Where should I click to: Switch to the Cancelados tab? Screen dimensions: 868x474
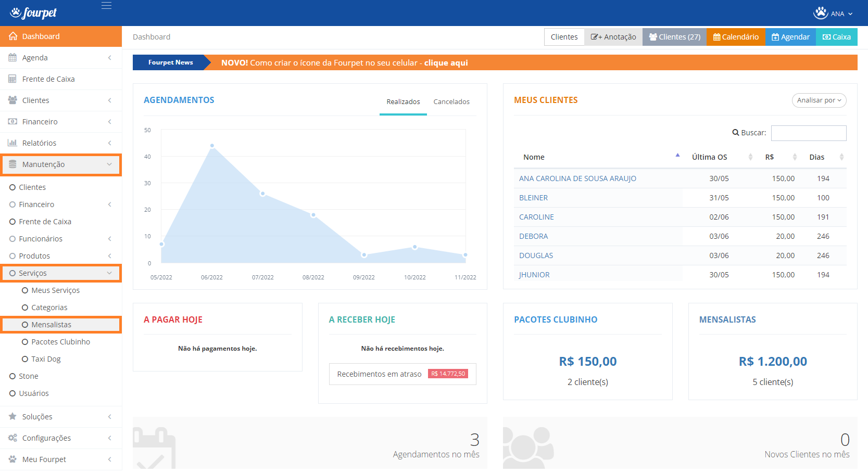[x=451, y=102]
